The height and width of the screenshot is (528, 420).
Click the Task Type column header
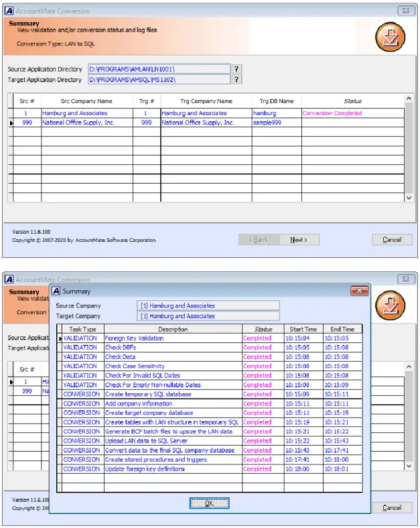(83, 329)
